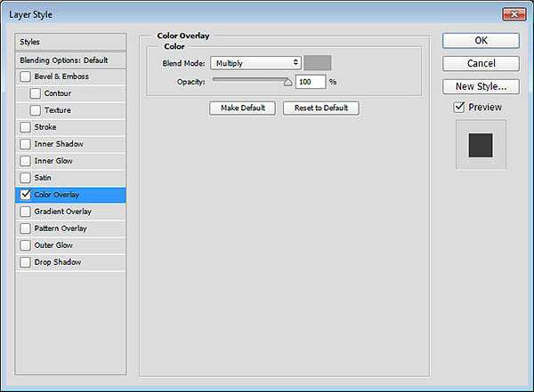Open the New Style dialog button

coord(481,87)
